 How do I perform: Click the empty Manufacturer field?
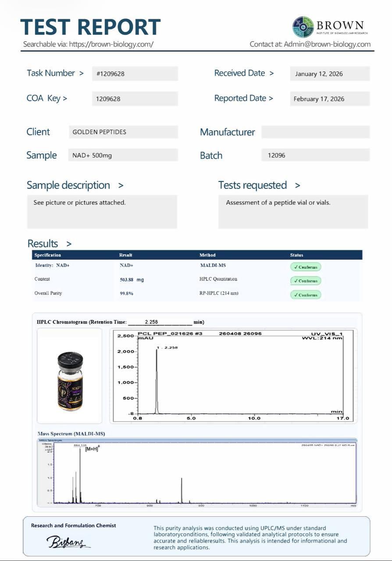pos(316,132)
